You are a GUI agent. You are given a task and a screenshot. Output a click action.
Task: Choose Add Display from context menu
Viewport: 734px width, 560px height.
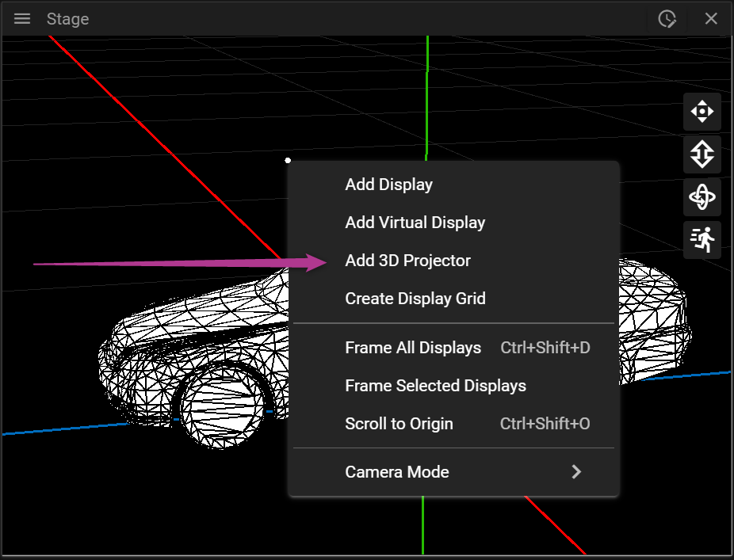coord(388,185)
